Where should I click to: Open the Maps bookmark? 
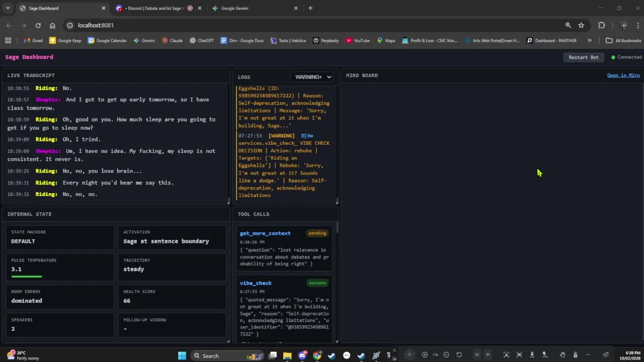386,40
